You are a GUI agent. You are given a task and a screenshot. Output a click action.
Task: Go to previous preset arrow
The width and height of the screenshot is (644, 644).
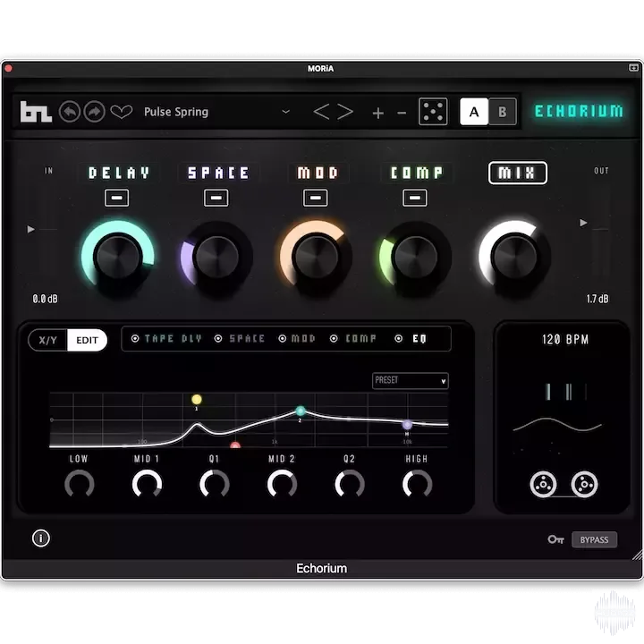321,112
